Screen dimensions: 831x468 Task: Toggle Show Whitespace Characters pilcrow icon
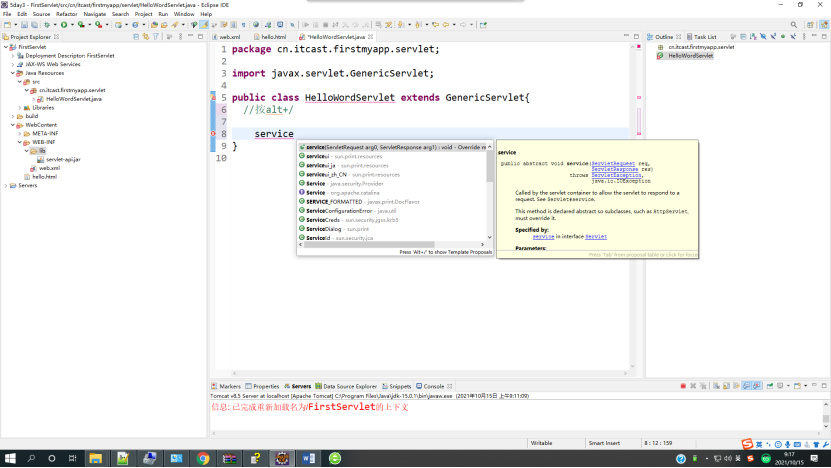tap(244, 25)
